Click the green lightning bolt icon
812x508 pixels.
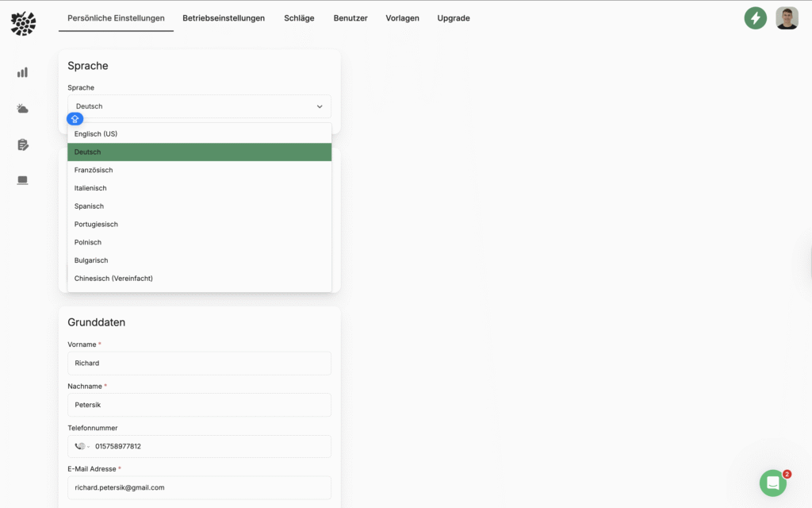point(755,18)
